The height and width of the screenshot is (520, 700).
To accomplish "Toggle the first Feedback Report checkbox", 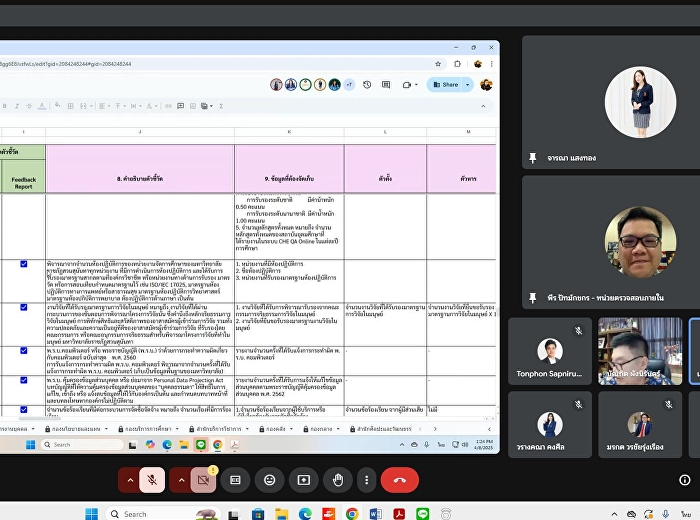I will (24, 264).
